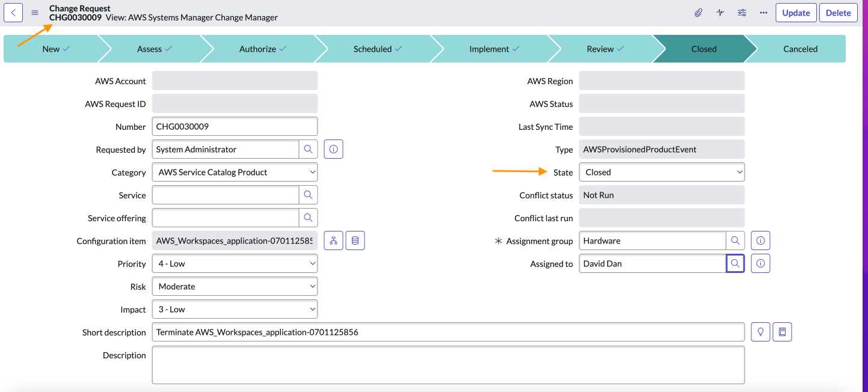Click the templates icon beside Short description
The height and width of the screenshot is (392, 868).
(x=782, y=331)
